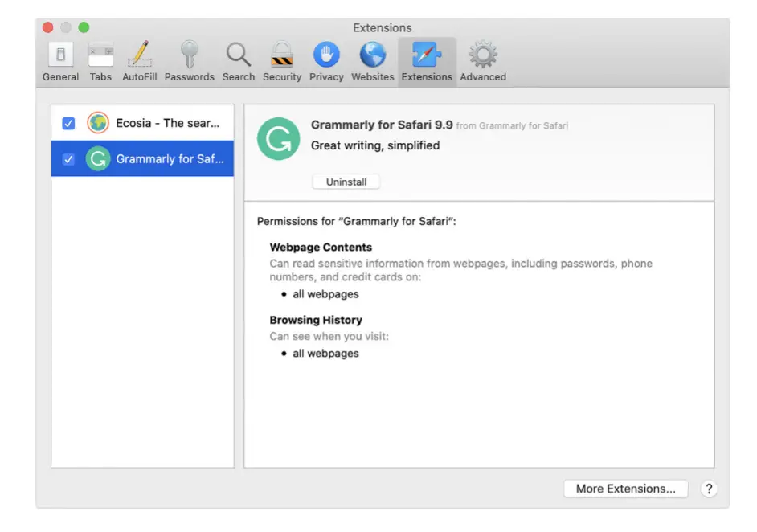Select the Extensions toolbar pane
757x532 pixels.
tap(427, 62)
